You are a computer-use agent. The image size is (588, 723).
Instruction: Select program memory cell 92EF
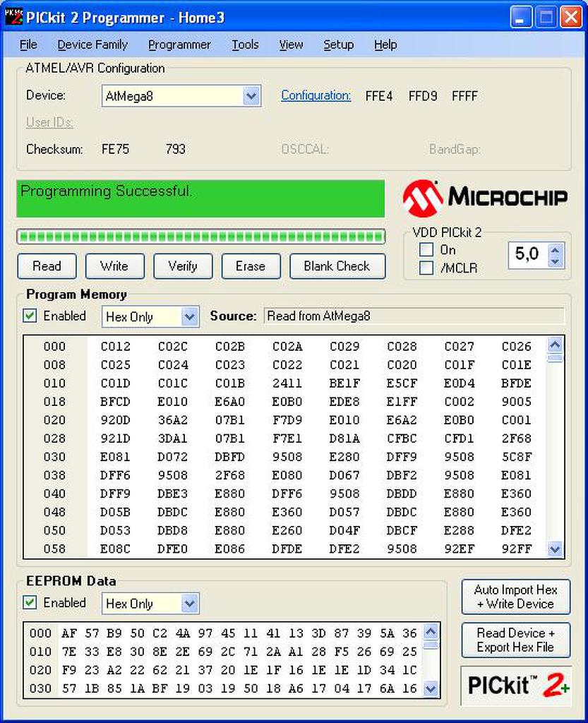[x=460, y=549]
